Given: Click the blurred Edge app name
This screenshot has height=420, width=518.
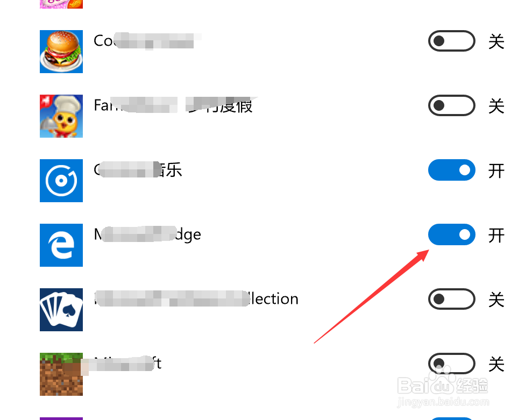Looking at the screenshot, I should [x=147, y=234].
